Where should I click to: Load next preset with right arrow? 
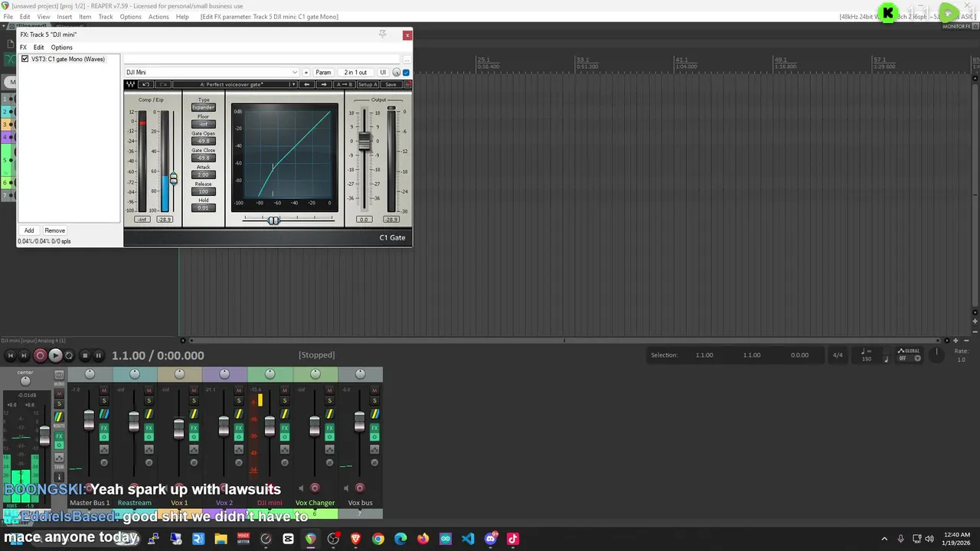[x=323, y=84]
